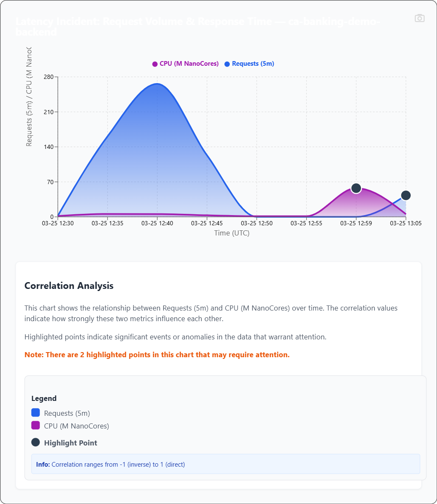437x504 pixels.
Task: Toggle the CPU (M NanoCores) chart series
Action: click(x=185, y=64)
